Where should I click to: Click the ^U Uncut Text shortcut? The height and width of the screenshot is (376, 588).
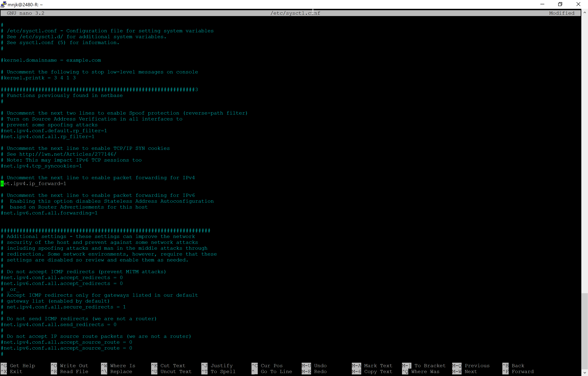[x=171, y=371]
